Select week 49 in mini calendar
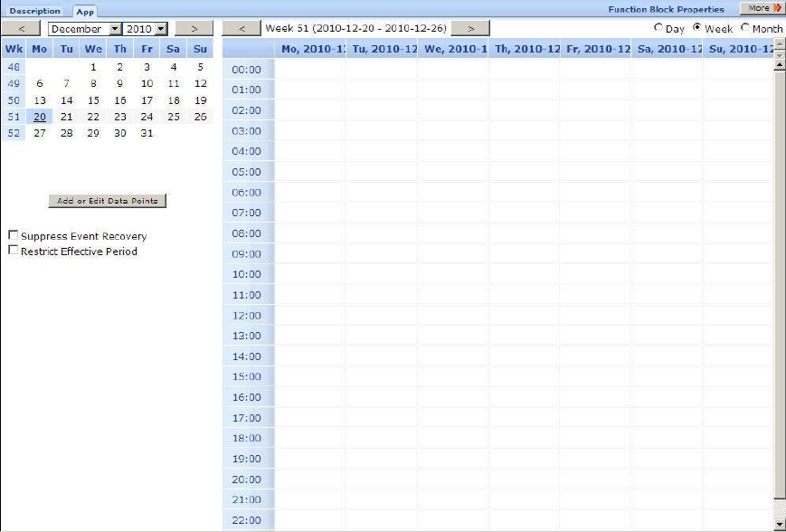The image size is (786, 532). point(14,84)
